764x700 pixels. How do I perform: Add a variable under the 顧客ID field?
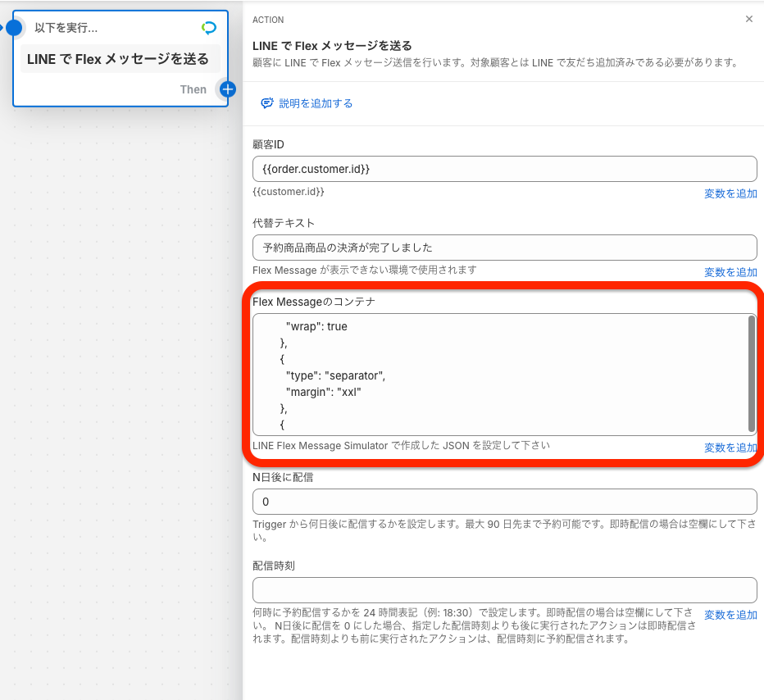tap(730, 193)
